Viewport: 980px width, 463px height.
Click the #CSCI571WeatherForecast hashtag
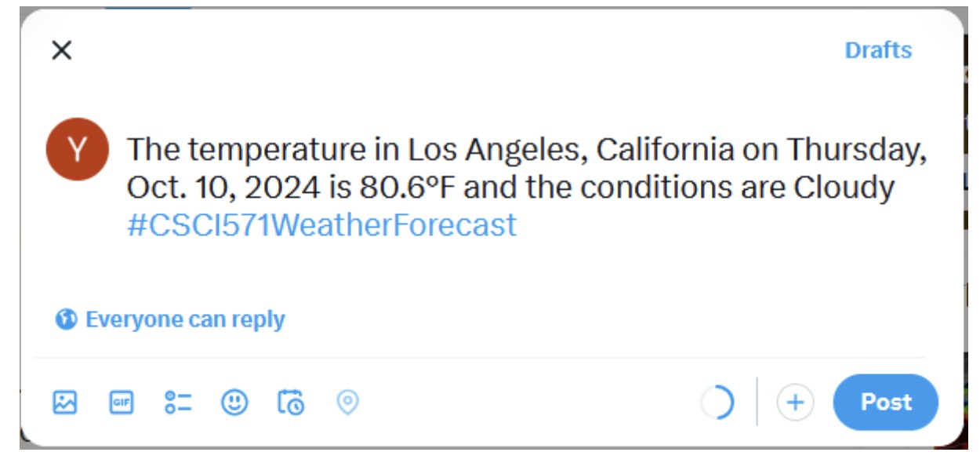[x=321, y=225]
